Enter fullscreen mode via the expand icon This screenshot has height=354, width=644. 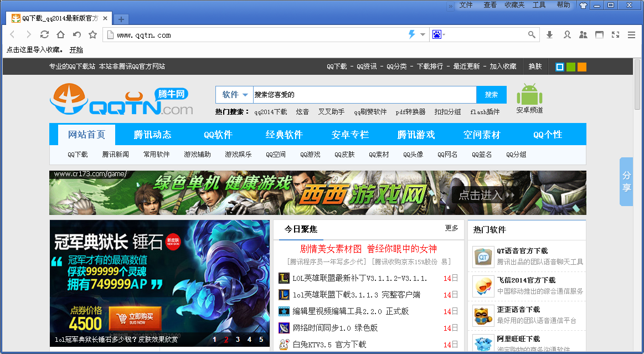click(615, 34)
